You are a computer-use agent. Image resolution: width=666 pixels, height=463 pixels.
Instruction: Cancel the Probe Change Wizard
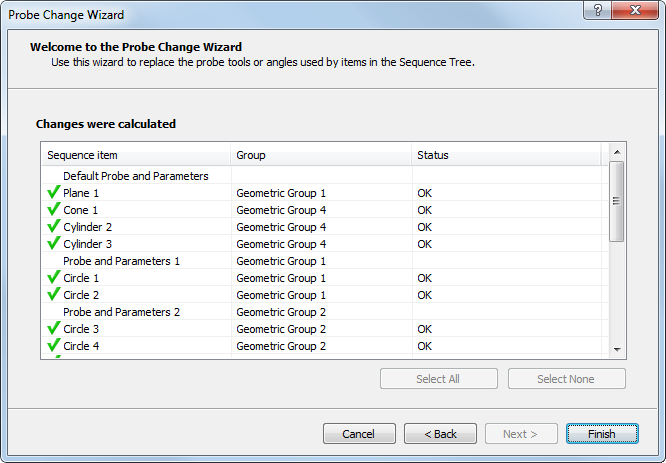(x=359, y=434)
